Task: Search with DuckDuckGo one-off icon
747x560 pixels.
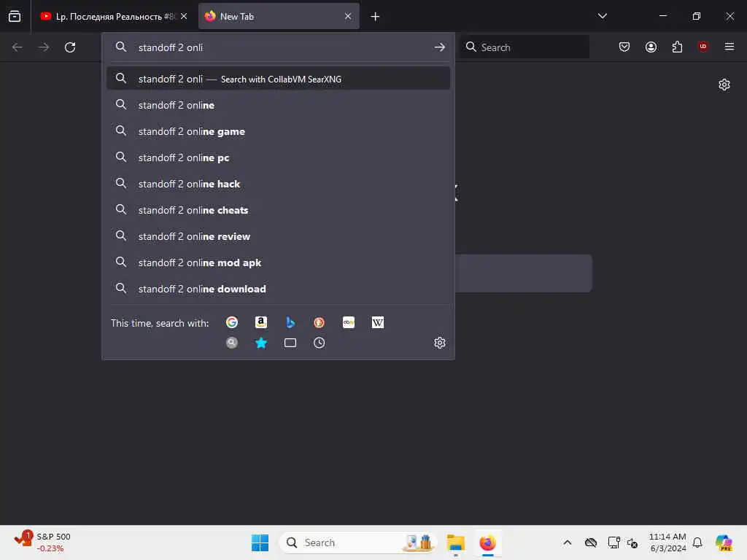Action: click(x=320, y=322)
